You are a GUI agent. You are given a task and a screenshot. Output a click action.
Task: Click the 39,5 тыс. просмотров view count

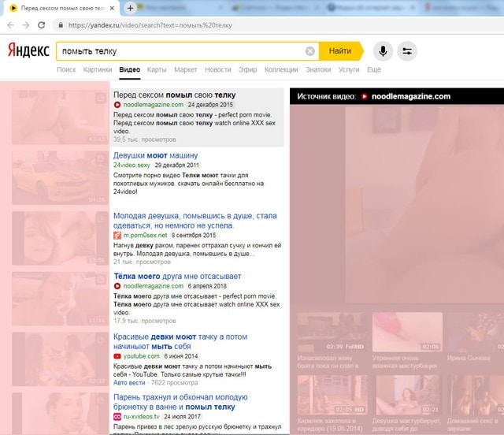pos(145,139)
